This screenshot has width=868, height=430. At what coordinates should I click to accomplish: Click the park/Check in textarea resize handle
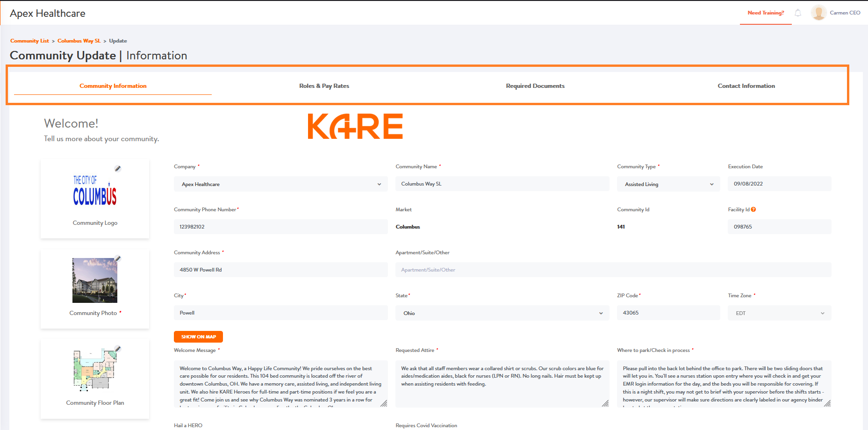click(827, 403)
